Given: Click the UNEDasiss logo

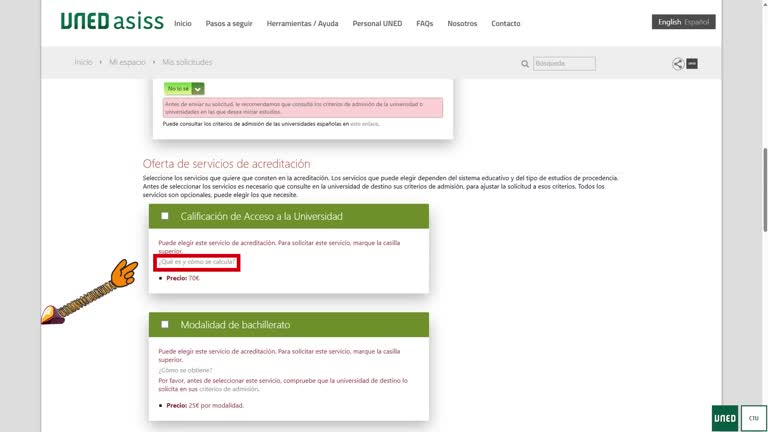Looking at the screenshot, I should click(x=112, y=22).
